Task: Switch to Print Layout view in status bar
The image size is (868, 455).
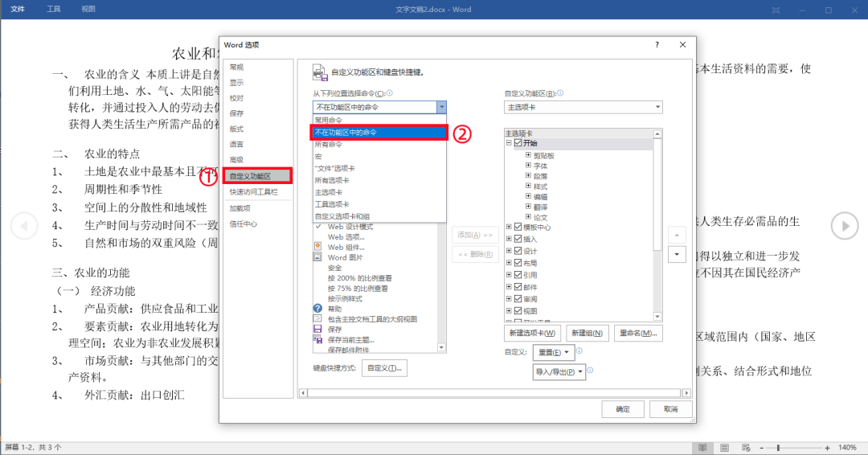Action: [x=724, y=448]
